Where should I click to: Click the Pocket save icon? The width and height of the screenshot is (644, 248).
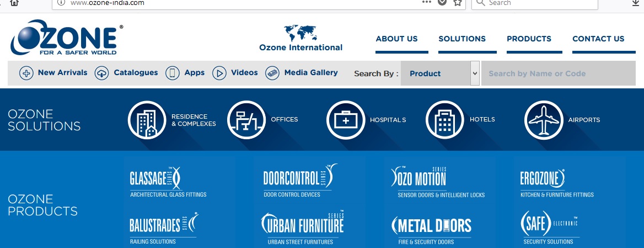[442, 2]
